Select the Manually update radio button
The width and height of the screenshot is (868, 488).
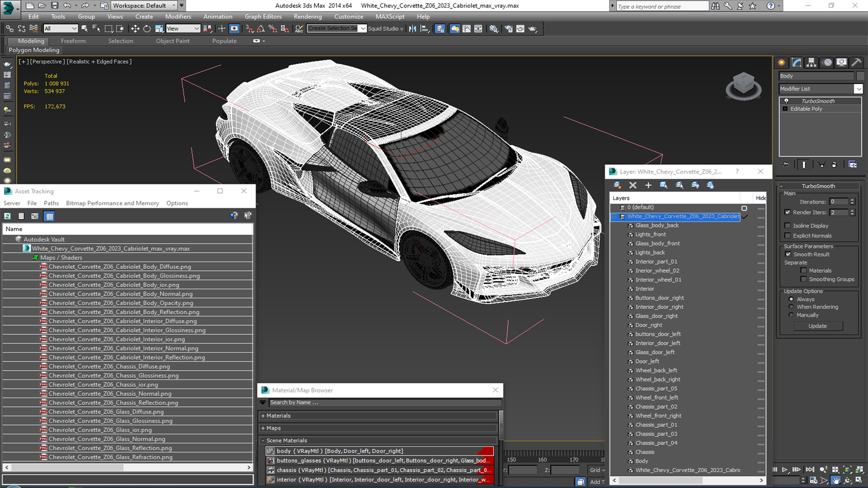(791, 315)
